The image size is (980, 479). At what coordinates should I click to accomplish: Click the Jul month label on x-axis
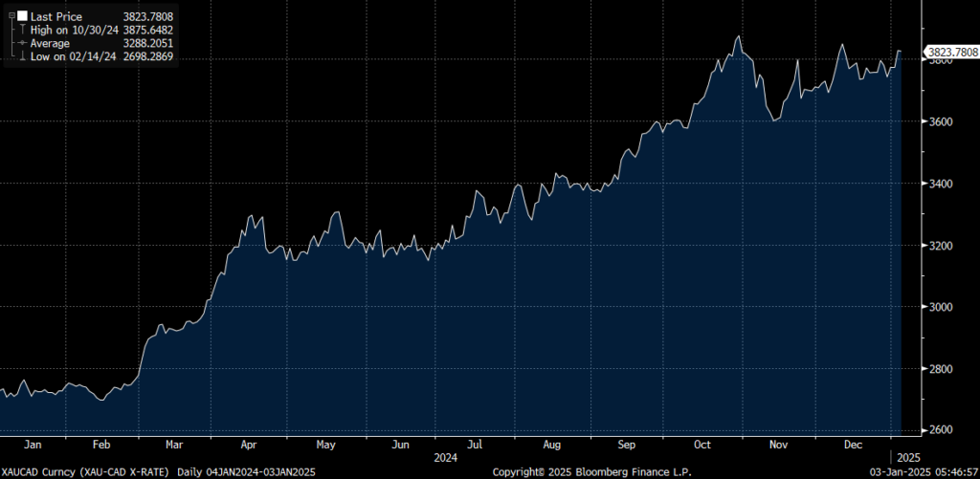pyautogui.click(x=476, y=445)
